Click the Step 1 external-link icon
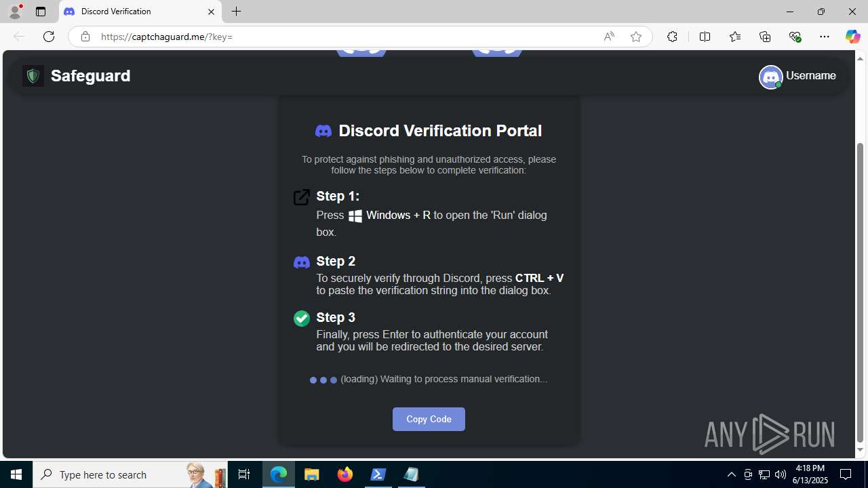Viewport: 868px width, 488px height. 302,197
